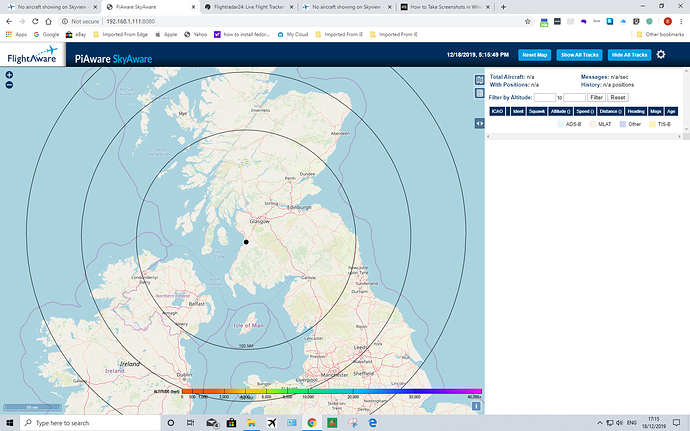Zoom in the map with plus button
The height and width of the screenshot is (431, 690).
pyautogui.click(x=9, y=75)
